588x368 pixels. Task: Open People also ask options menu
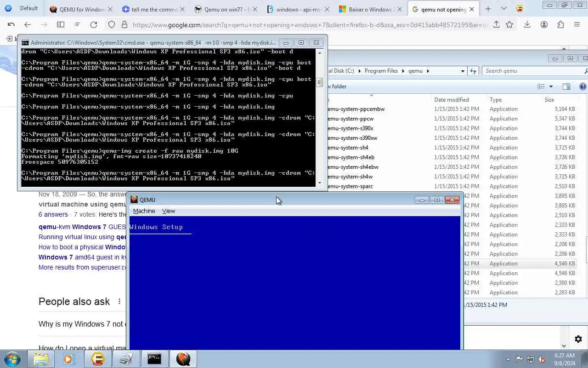point(119,301)
